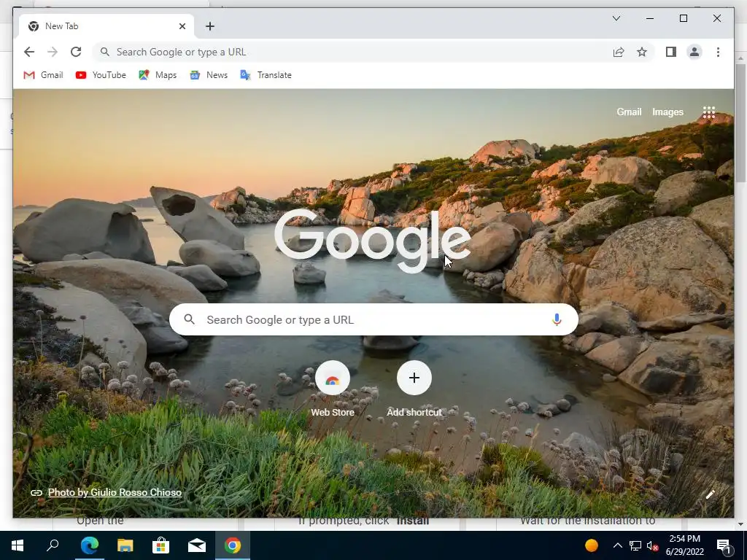Open Microsoft Store from taskbar
747x560 pixels.
point(160,545)
